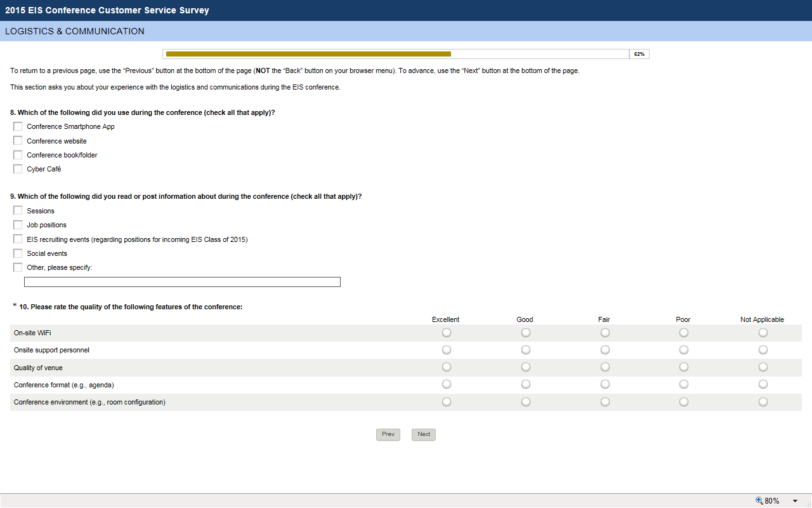
Task: Click the Prev button
Action: [x=388, y=434]
